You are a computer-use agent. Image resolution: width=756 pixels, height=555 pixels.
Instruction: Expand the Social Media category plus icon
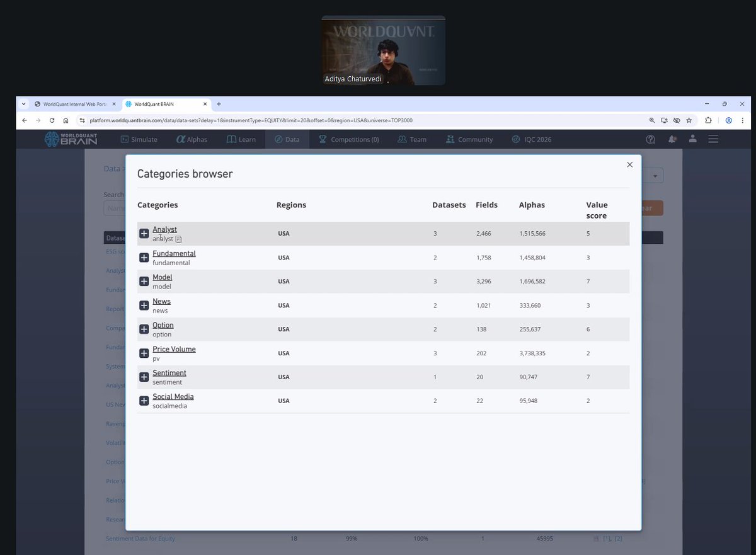coord(144,401)
